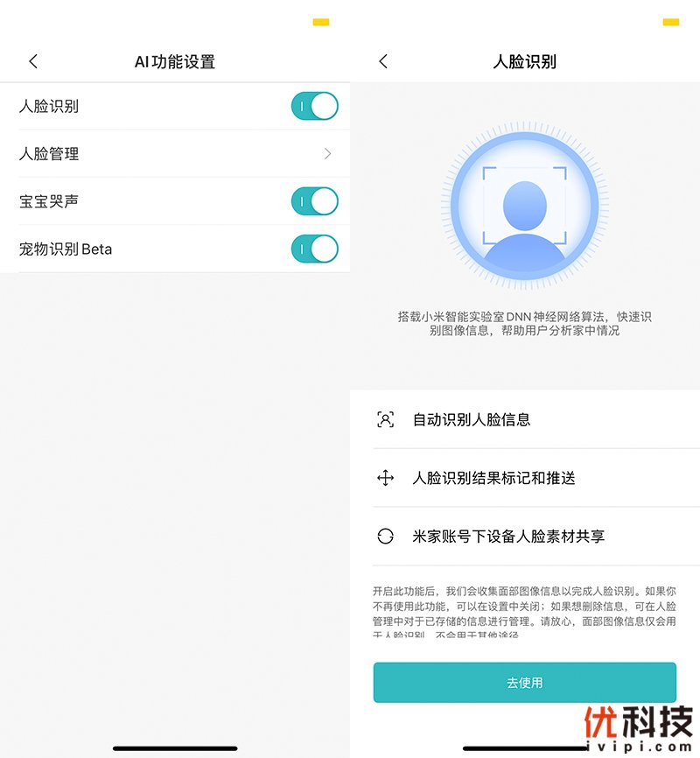Image resolution: width=700 pixels, height=758 pixels.
Task: Select the 米家账号下设备人脸素材共享 item text
Action: coord(508,537)
